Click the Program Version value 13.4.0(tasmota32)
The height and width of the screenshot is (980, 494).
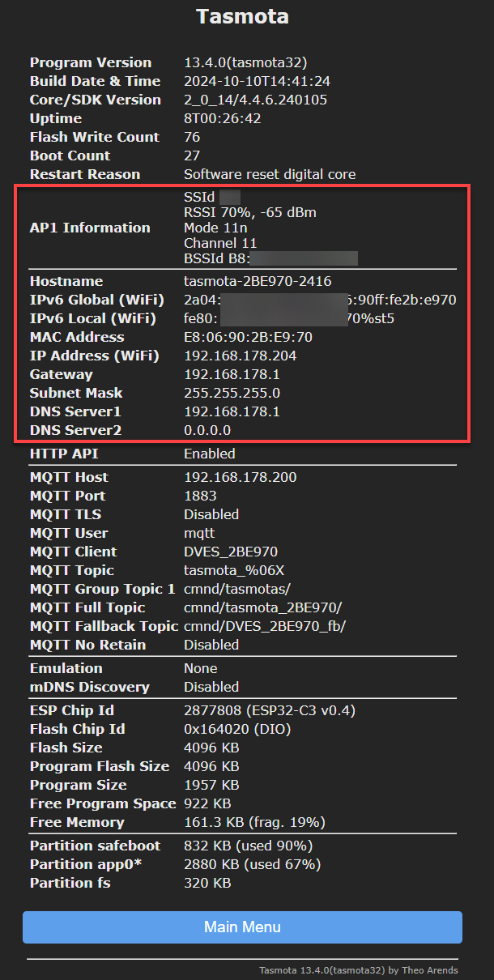click(x=245, y=62)
